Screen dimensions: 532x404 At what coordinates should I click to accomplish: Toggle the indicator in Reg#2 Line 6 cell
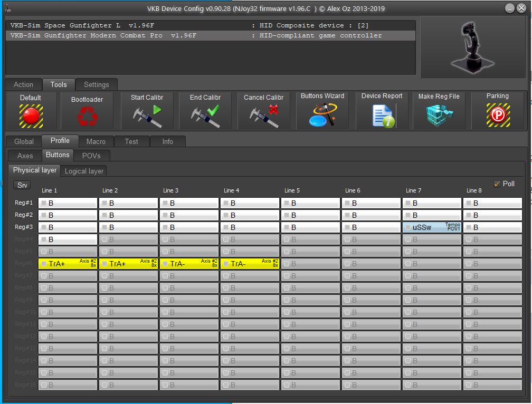point(347,215)
